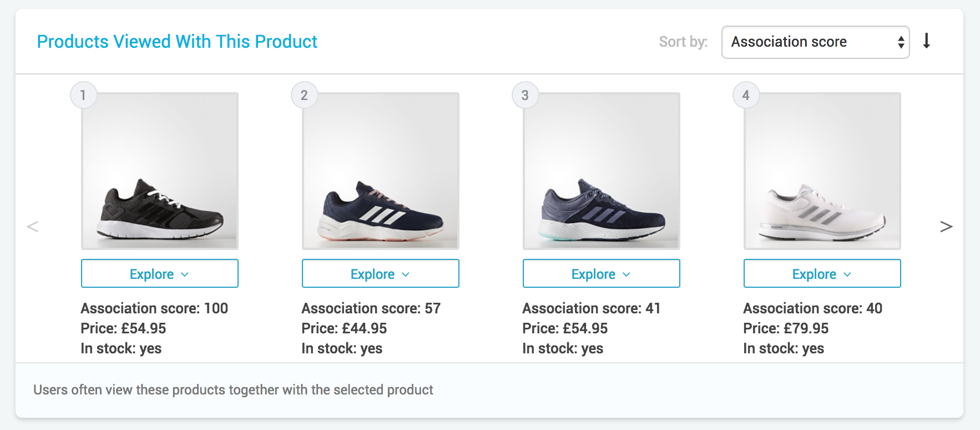Viewport: 980px width, 430px height.
Task: Click the Sort by label
Action: coord(683,42)
